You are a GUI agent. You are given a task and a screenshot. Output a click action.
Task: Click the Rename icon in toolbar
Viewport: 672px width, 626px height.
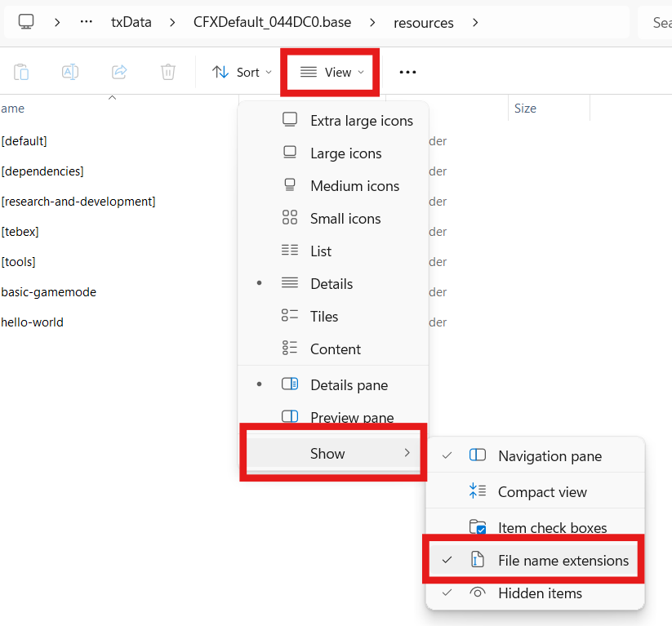click(x=70, y=72)
